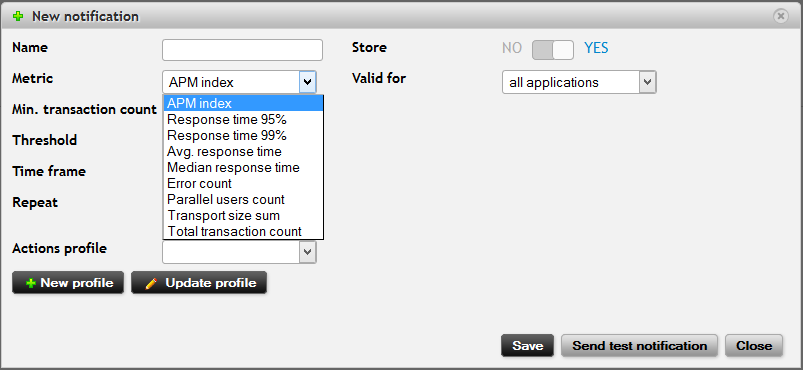Click the green plus icon beside New notification
803x370 pixels.
(x=18, y=16)
